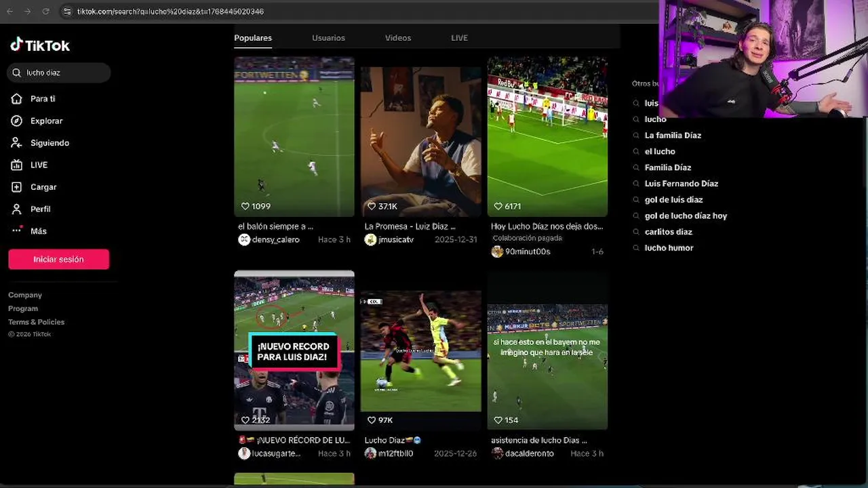868x488 pixels.
Task: Open ¡Nuevo Record para Luis Diaz! thumbnail
Action: point(294,350)
